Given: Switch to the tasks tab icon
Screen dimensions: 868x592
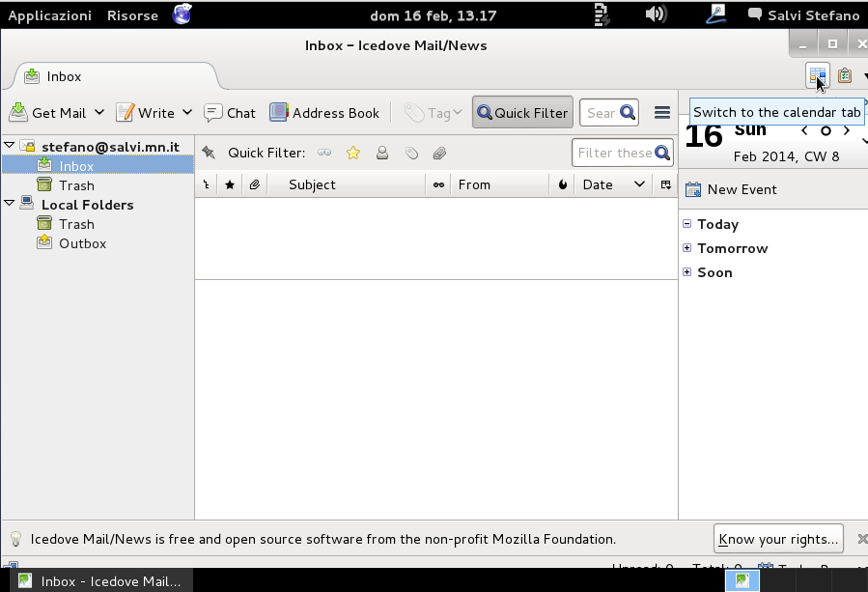Looking at the screenshot, I should [845, 75].
